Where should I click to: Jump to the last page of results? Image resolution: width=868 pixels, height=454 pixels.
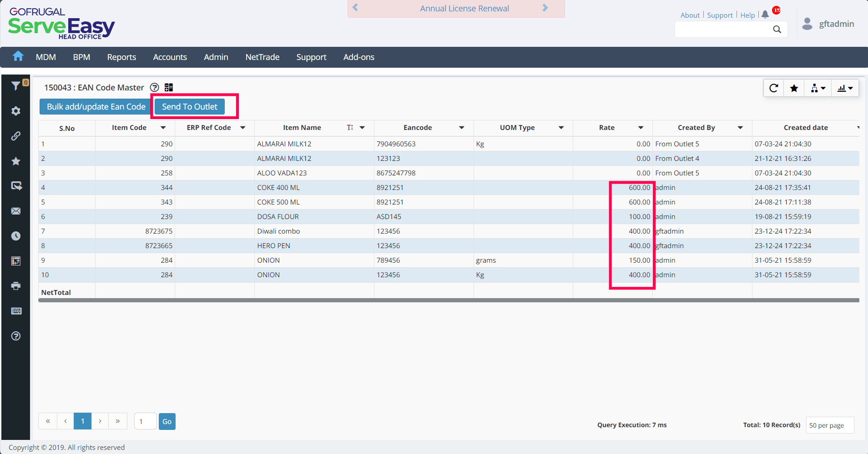click(118, 421)
